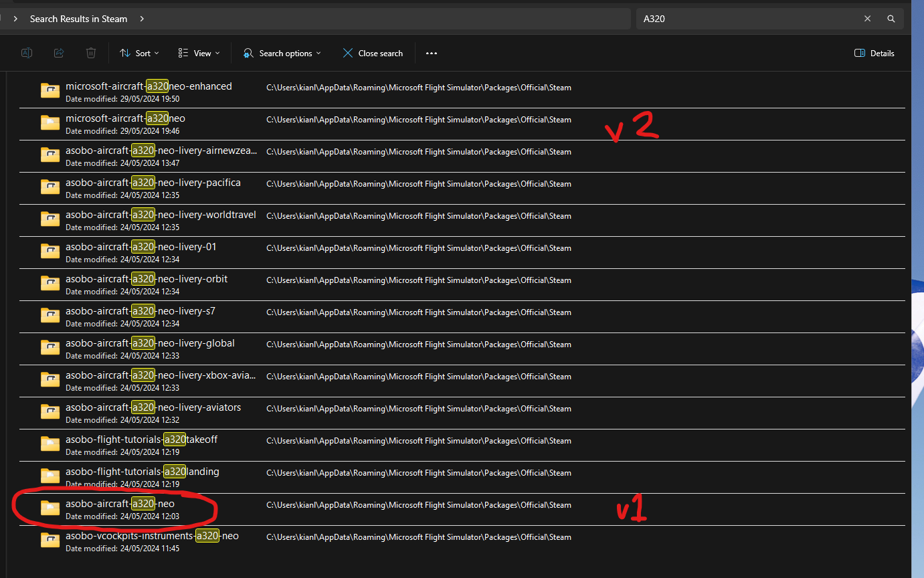Select the livery-orbit folder icon
This screenshot has height=578, width=924.
pos(50,283)
